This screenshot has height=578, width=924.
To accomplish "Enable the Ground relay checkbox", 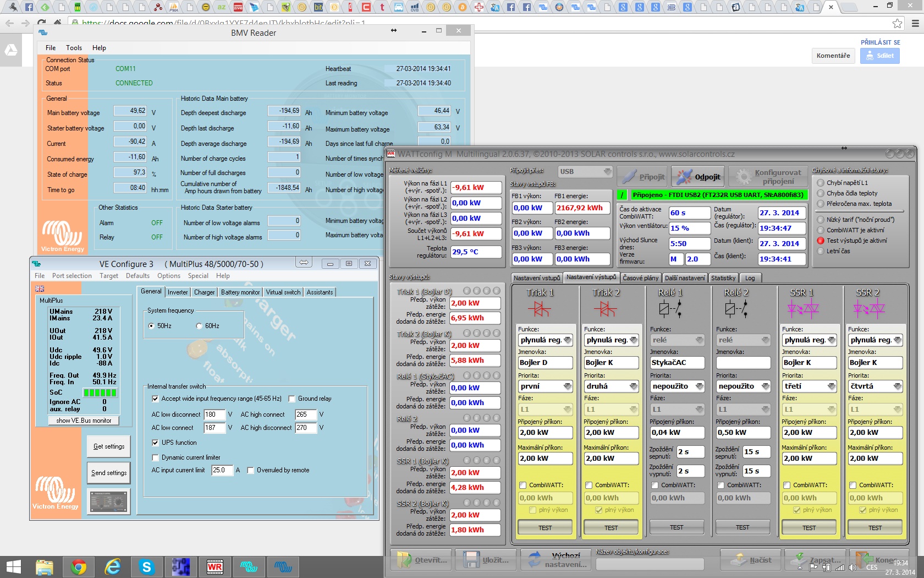I will coord(292,399).
